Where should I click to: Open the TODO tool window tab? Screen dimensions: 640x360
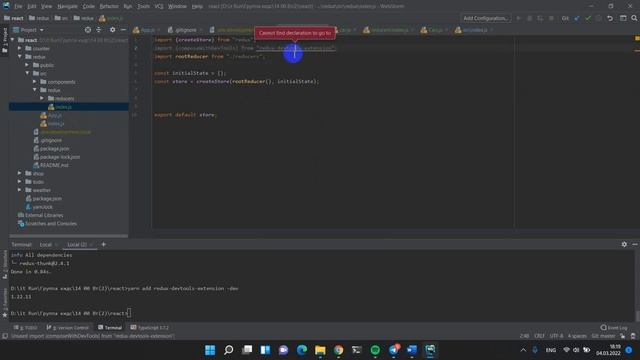(x=25, y=328)
